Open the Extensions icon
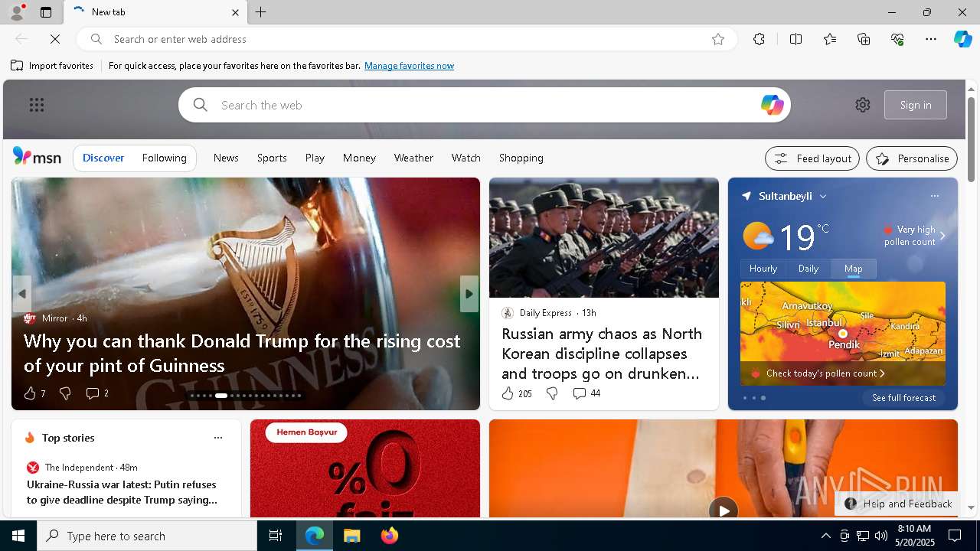This screenshot has width=980, height=551. [759, 39]
